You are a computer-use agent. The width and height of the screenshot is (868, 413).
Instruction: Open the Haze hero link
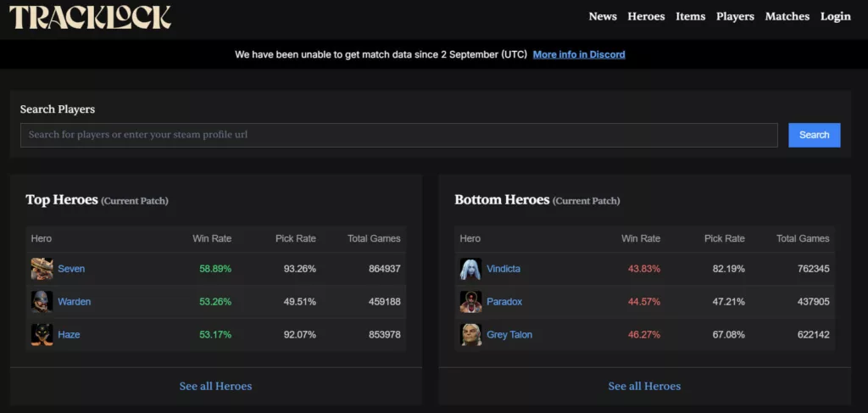(x=70, y=335)
